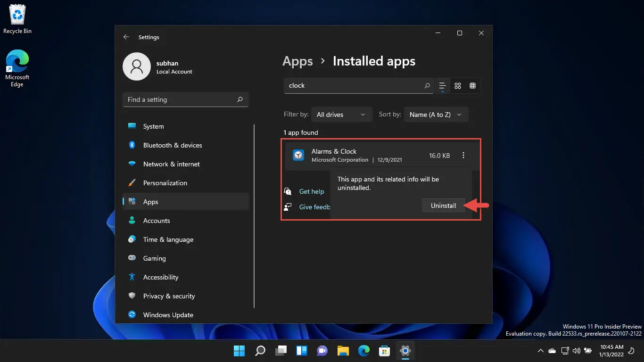Click the volume speaker tray icon
The width and height of the screenshot is (644, 362).
[576, 351]
